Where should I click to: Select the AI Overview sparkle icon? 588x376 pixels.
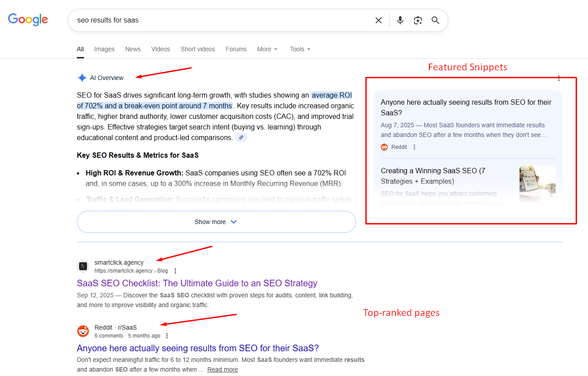click(82, 77)
